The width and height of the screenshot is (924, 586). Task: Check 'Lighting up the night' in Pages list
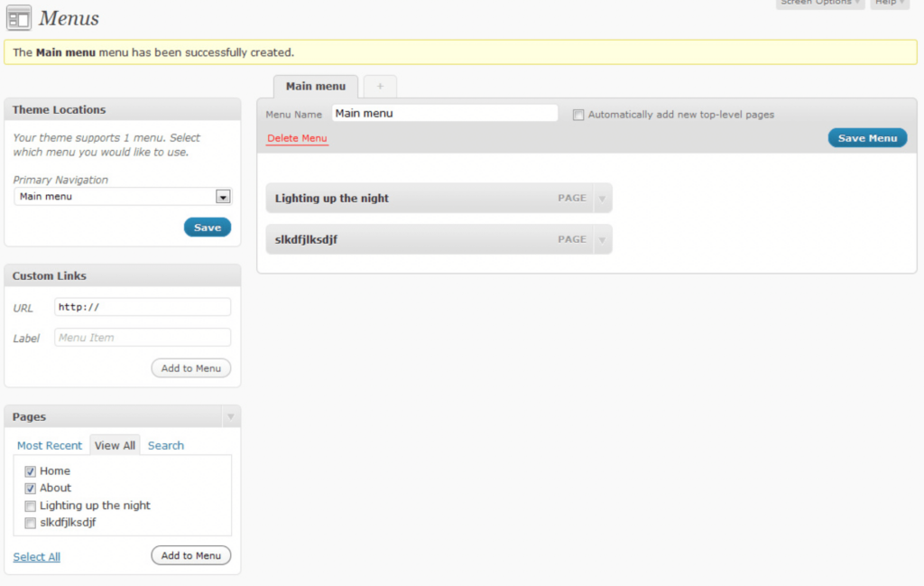[31, 506]
